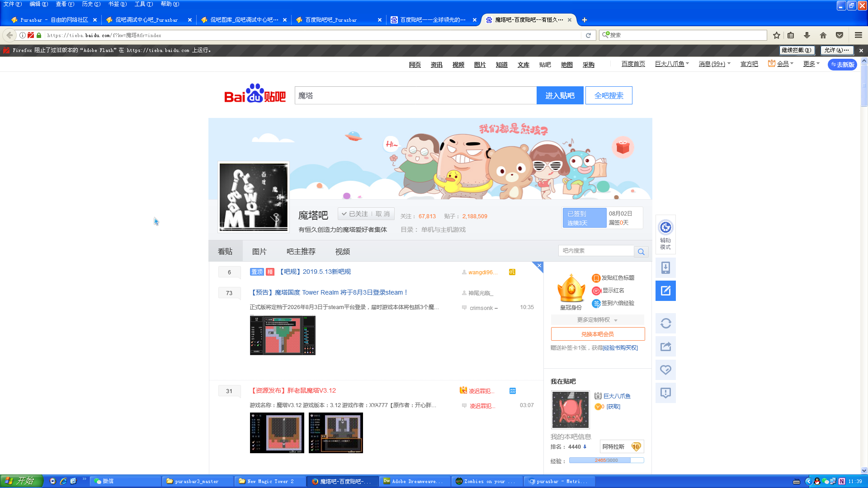Click the mobile app download sidebar icon

pos(665,268)
